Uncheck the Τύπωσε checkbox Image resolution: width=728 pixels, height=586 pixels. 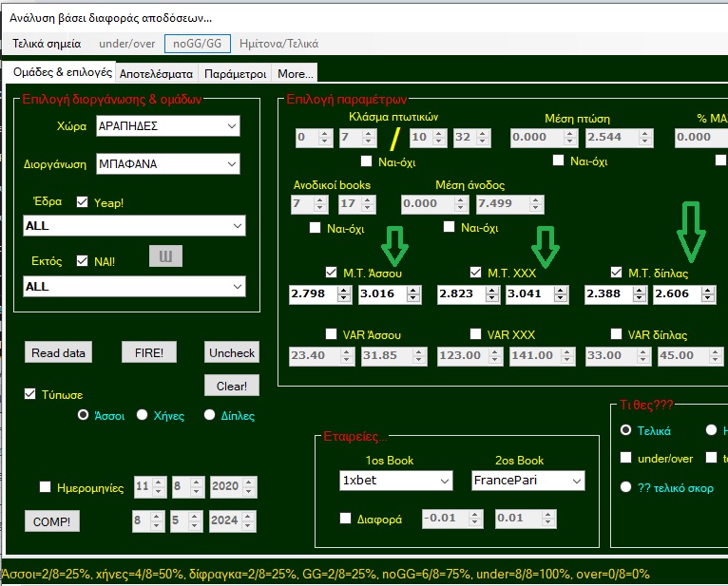[x=30, y=394]
